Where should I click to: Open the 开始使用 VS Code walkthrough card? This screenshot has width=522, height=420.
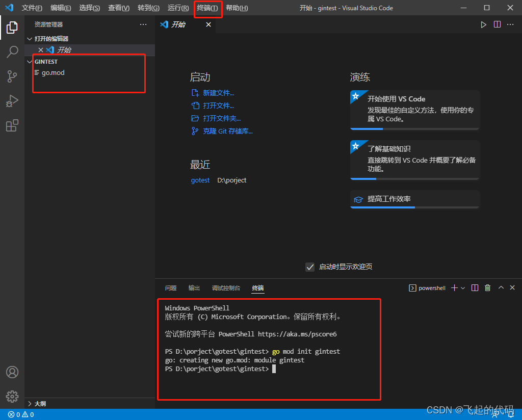coord(415,109)
